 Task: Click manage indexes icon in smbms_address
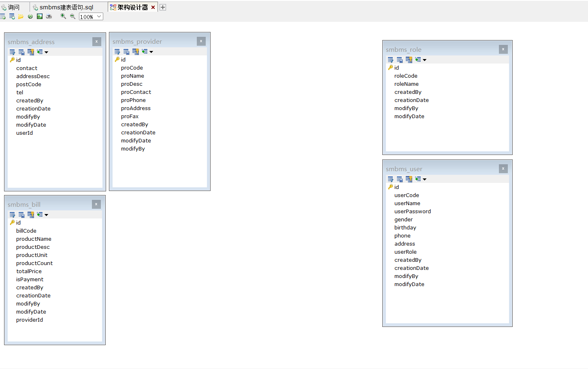[x=21, y=52]
